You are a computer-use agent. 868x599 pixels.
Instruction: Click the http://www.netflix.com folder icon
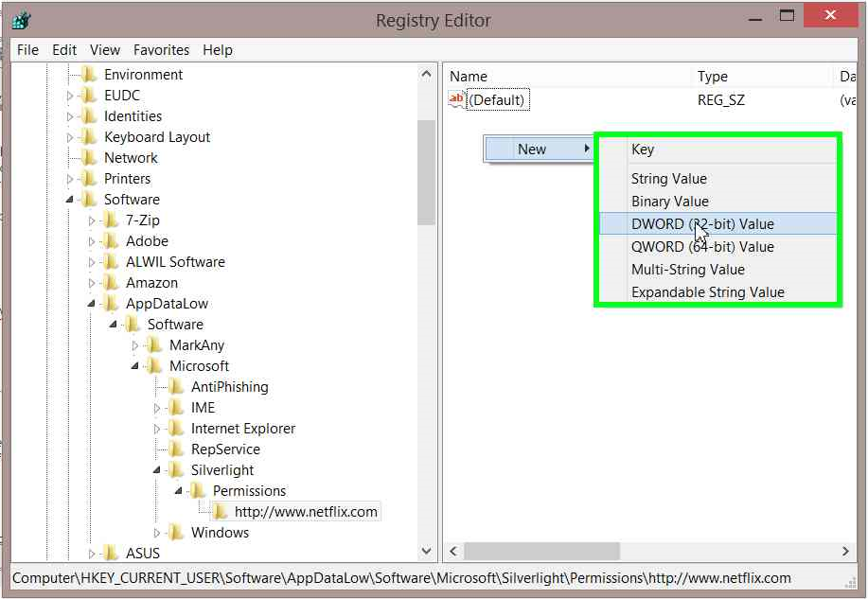pos(220,512)
